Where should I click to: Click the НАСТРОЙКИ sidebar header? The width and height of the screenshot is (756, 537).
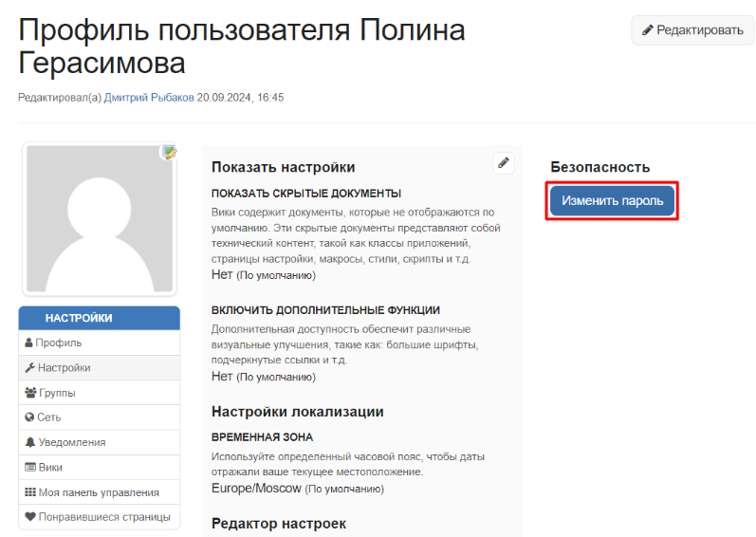[100, 318]
